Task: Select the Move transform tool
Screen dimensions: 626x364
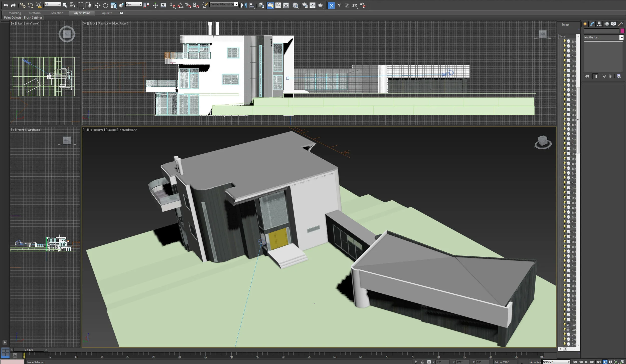Action: (x=97, y=5)
